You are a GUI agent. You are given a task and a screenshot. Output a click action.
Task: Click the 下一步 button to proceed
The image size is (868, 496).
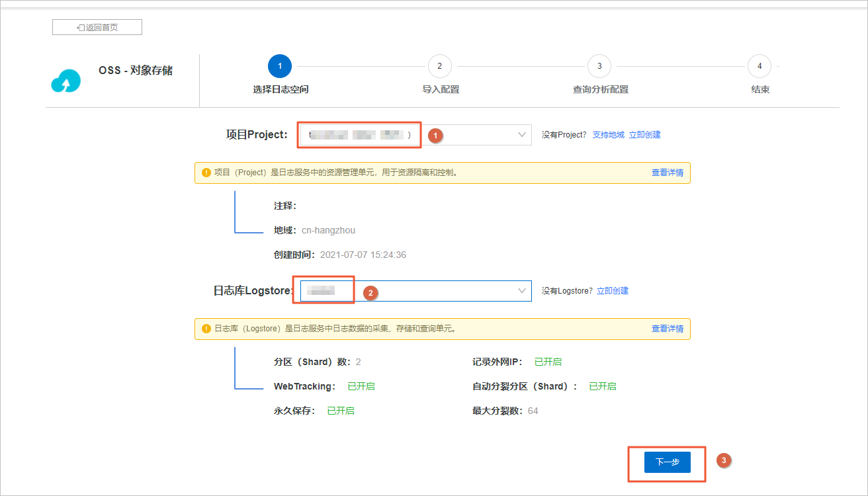(666, 462)
